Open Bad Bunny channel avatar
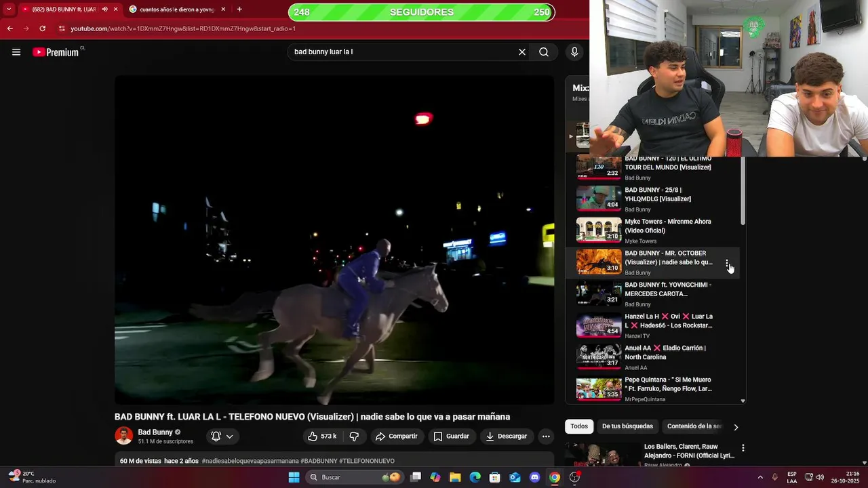868x488 pixels. pyautogui.click(x=123, y=436)
